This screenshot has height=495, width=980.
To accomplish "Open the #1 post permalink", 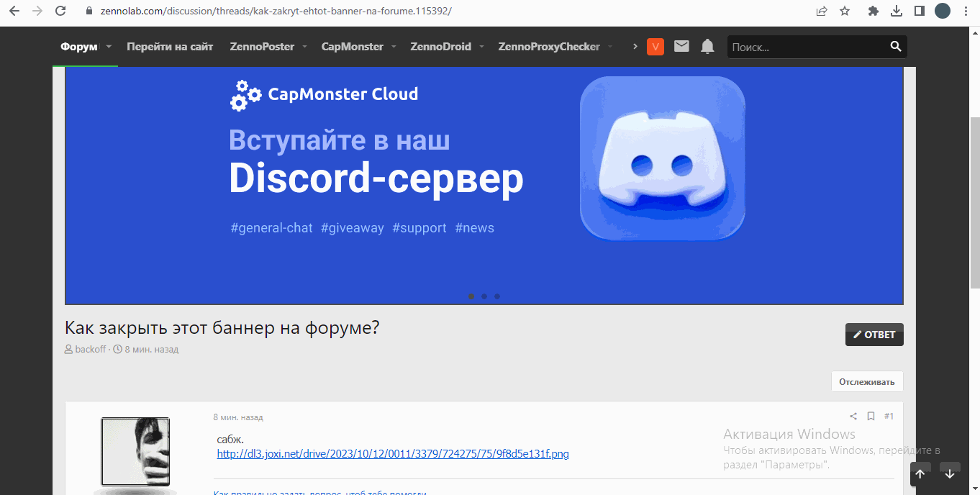I will pos(889,417).
